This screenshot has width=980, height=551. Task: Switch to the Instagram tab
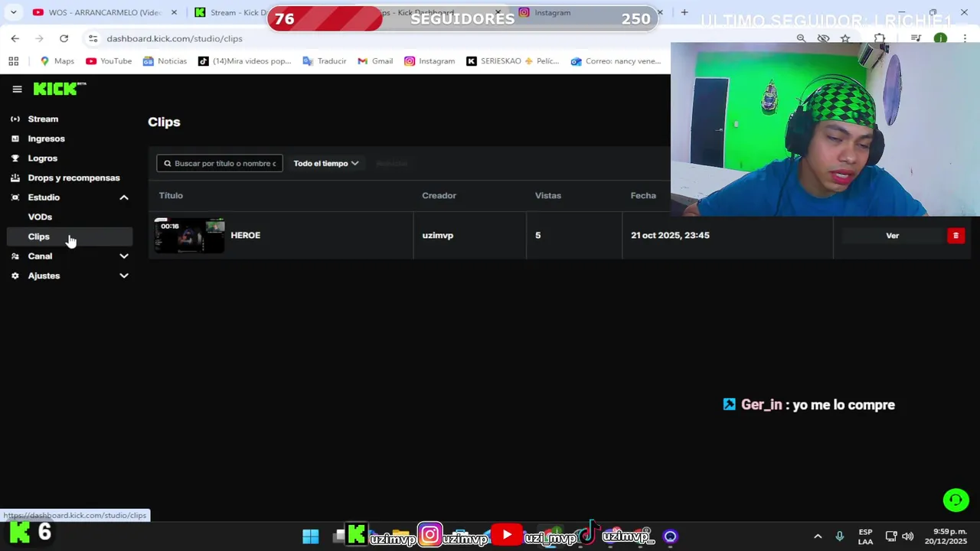point(553,12)
